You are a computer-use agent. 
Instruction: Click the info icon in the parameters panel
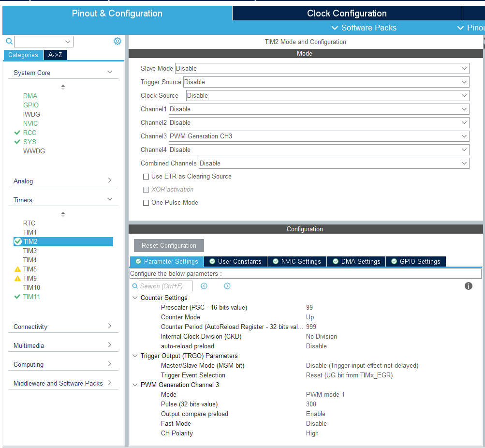468,286
